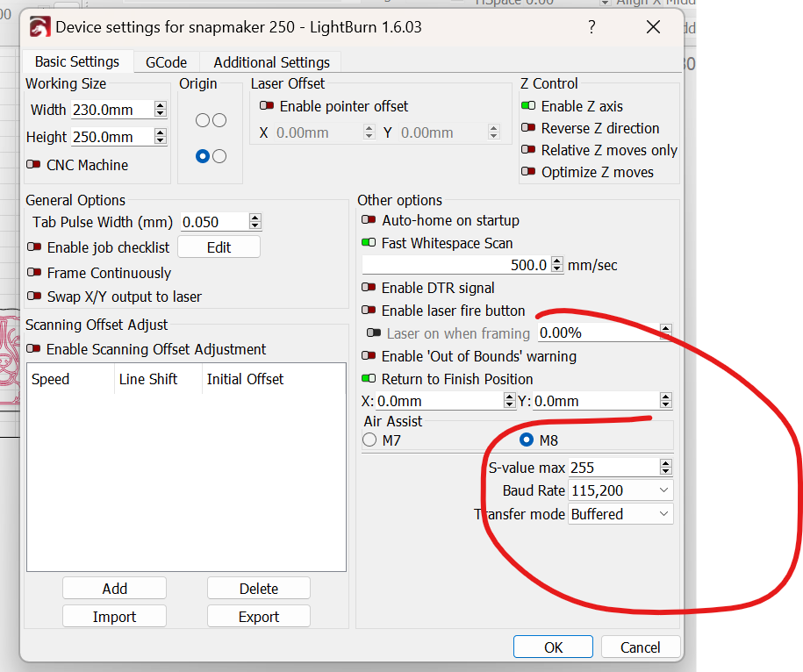This screenshot has width=803, height=672.
Task: Enable the job checklist switch
Action: [x=34, y=247]
